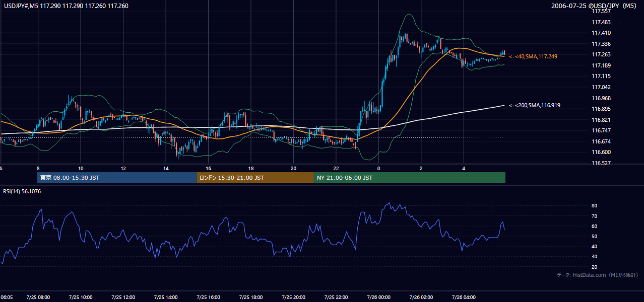
Task: Click hour marker 16 under the price chart
Action: point(208,168)
